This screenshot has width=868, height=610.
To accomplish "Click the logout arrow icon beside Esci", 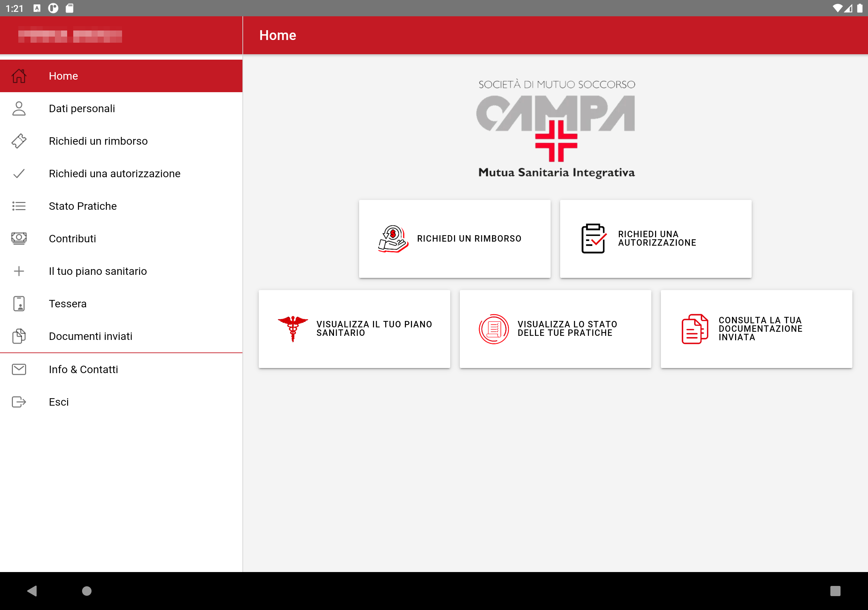I will tap(19, 402).
